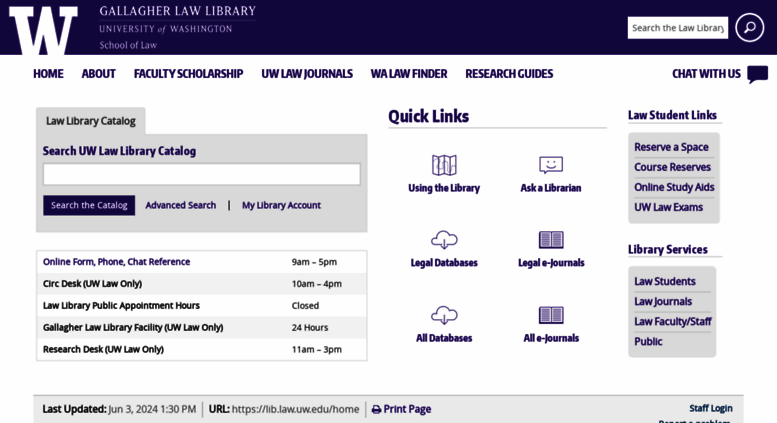The image size is (777, 423).
Task: Click Search UW Law Library Catalog heading
Action: 119,151
